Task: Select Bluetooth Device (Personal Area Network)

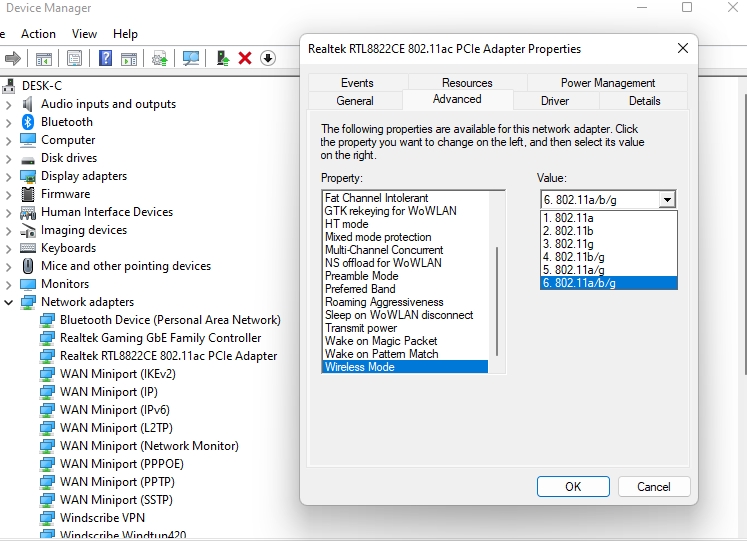Action: [x=170, y=320]
